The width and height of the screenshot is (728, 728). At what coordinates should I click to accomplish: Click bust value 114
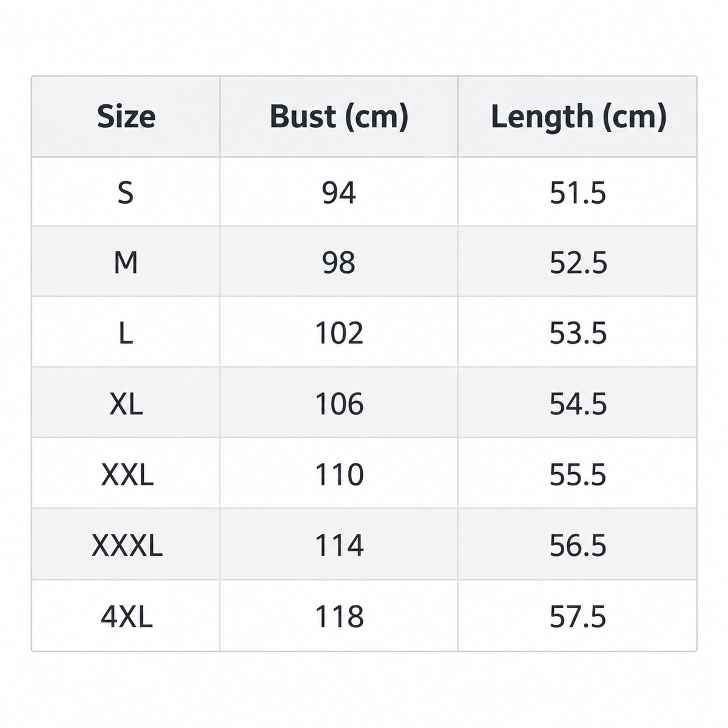pyautogui.click(x=339, y=545)
